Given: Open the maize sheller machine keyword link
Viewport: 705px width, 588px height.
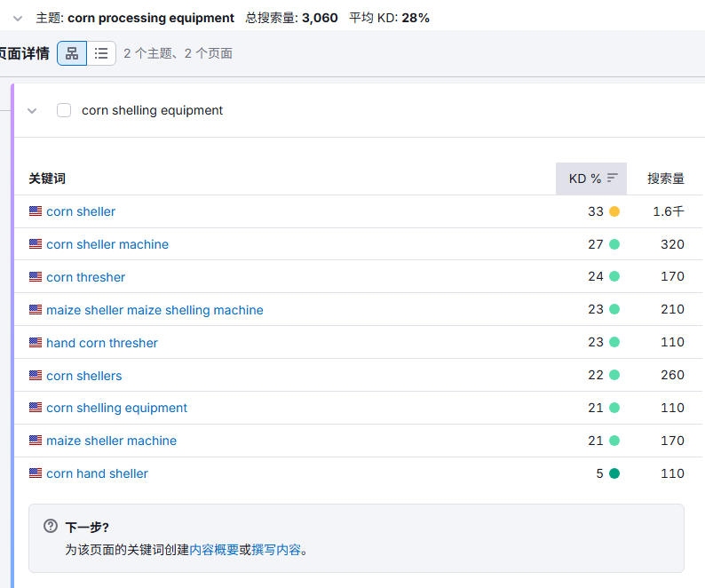Looking at the screenshot, I should pyautogui.click(x=112, y=441).
